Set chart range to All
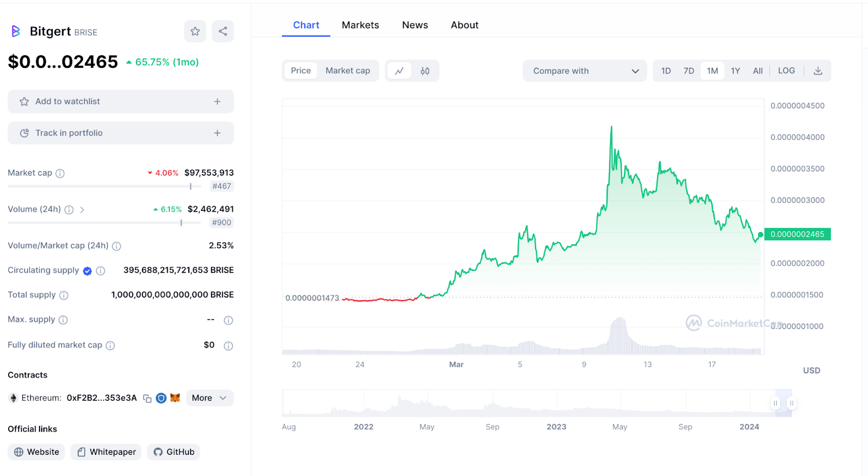Screen dimensions: 868x476 pyautogui.click(x=758, y=71)
